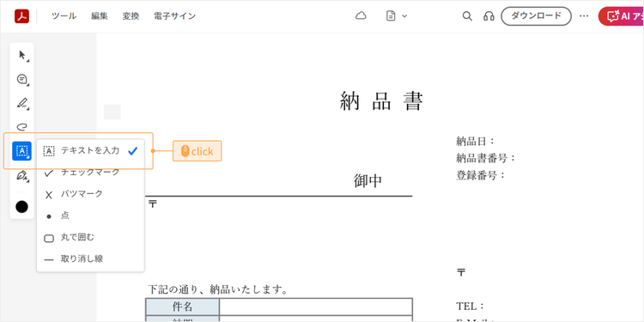The image size is (644, 322).
Task: Click the 登録番号： label
Action: click(x=481, y=175)
